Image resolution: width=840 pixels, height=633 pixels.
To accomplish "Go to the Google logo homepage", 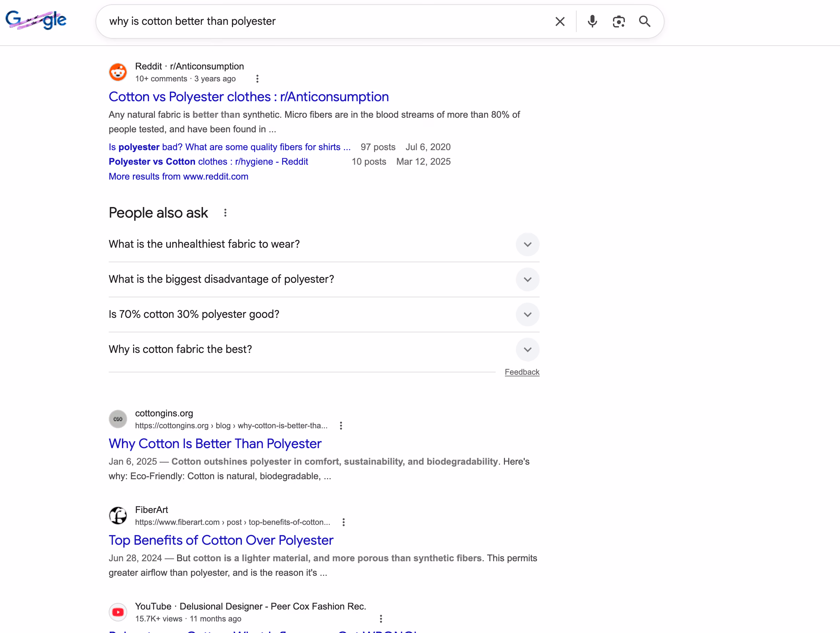I will click(36, 20).
